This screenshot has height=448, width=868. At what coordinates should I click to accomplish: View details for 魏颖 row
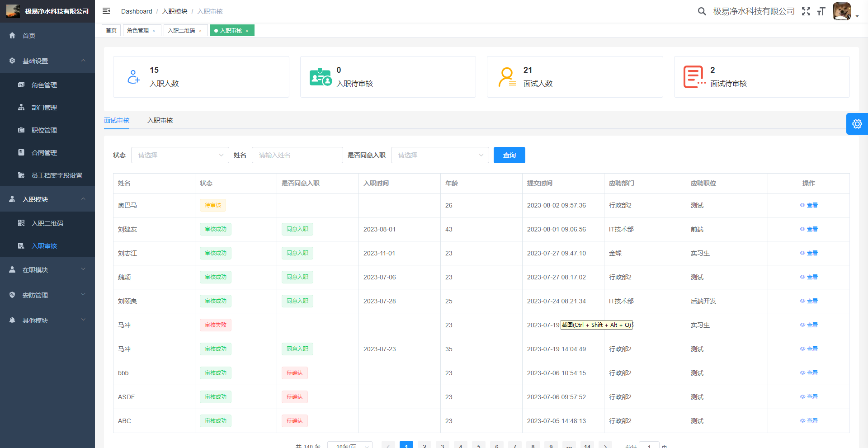(x=809, y=277)
